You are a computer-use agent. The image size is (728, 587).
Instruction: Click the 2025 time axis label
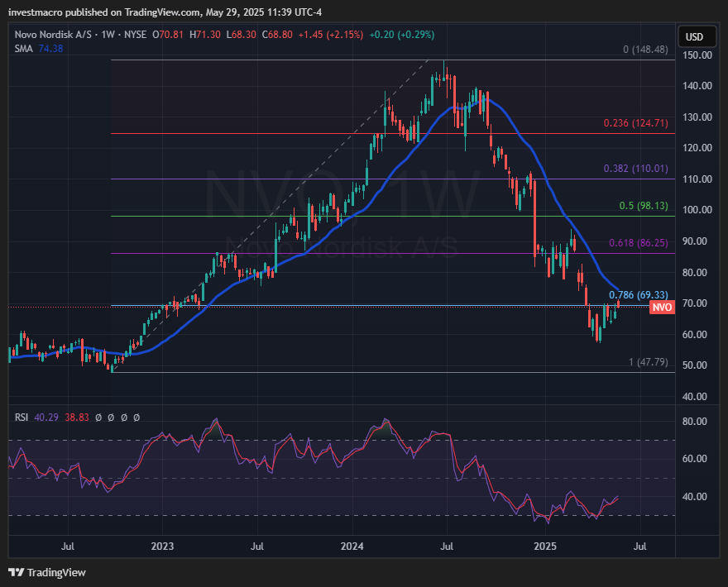545,546
